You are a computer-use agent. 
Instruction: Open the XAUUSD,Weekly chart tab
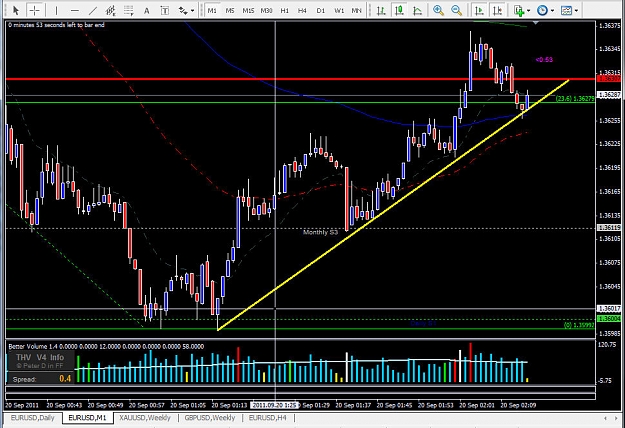click(145, 418)
